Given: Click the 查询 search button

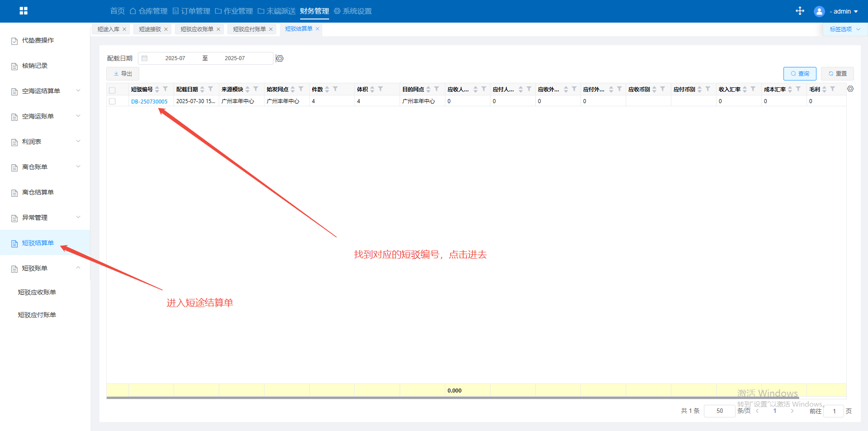Looking at the screenshot, I should [799, 74].
